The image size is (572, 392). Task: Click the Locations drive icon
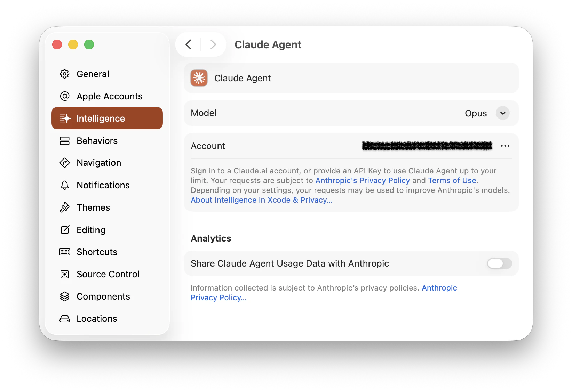(65, 319)
